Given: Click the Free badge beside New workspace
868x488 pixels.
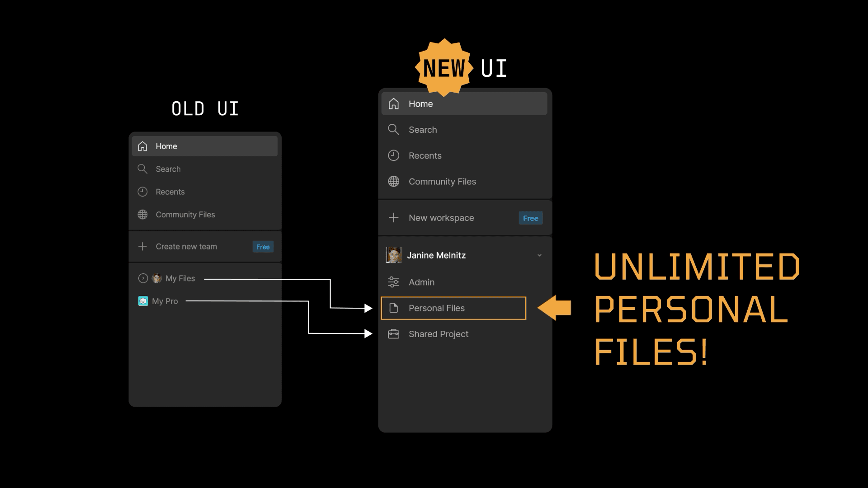Looking at the screenshot, I should coord(530,218).
